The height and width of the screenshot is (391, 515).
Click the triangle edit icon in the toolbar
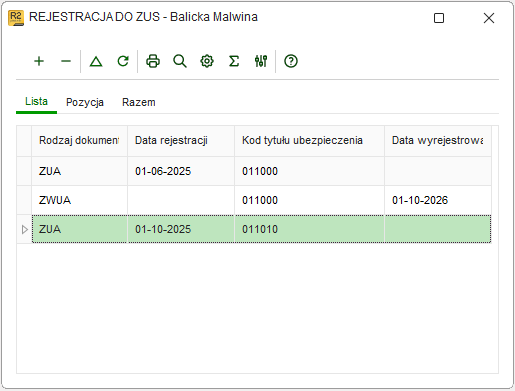96,61
